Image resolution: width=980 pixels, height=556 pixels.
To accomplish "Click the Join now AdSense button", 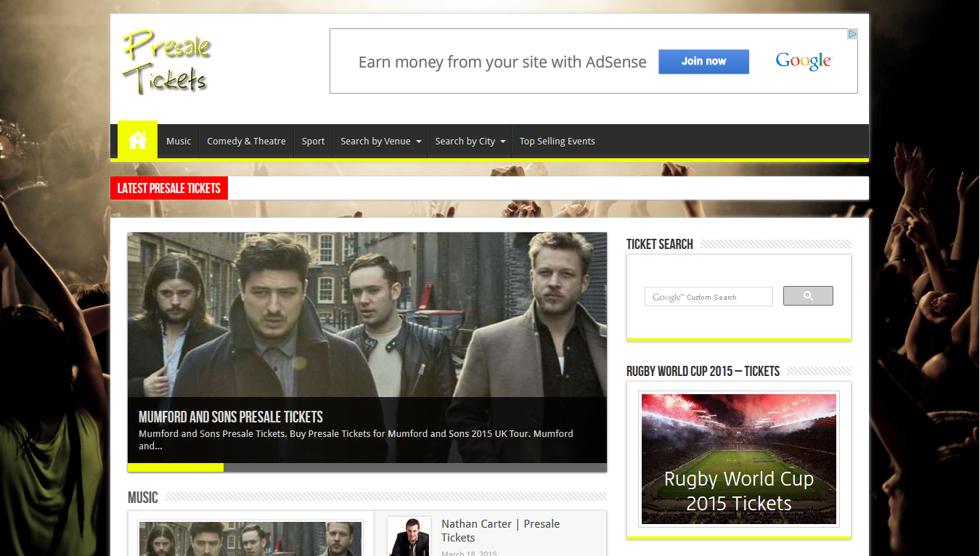I will tap(703, 62).
